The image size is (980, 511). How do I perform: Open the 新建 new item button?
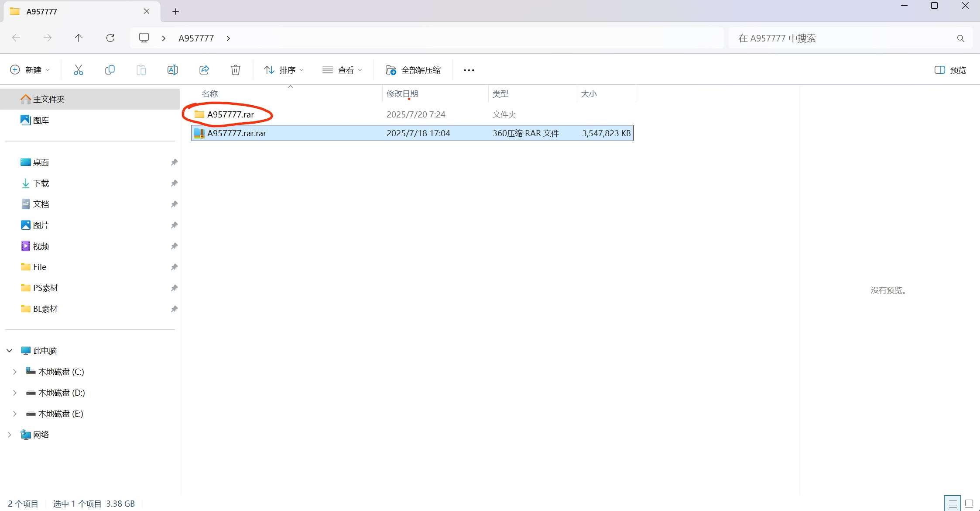[x=30, y=70]
